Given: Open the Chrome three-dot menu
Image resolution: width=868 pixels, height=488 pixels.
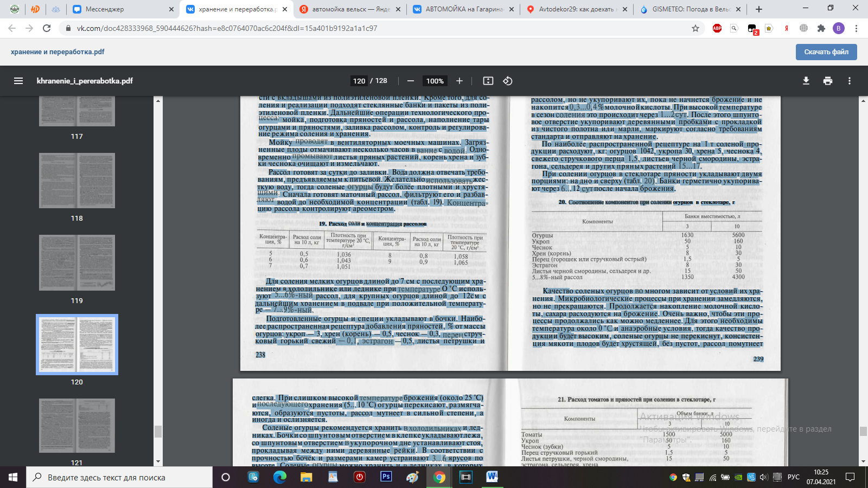Looking at the screenshot, I should pyautogui.click(x=856, y=28).
